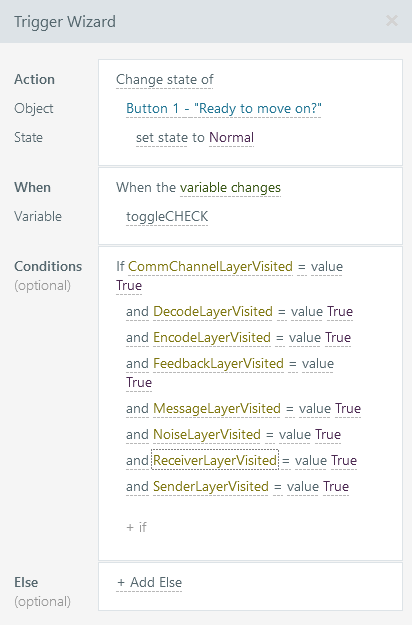Screen dimensions: 412x625
Task: Edit the NoiseLayerVisited condition variable
Action: [207, 434]
